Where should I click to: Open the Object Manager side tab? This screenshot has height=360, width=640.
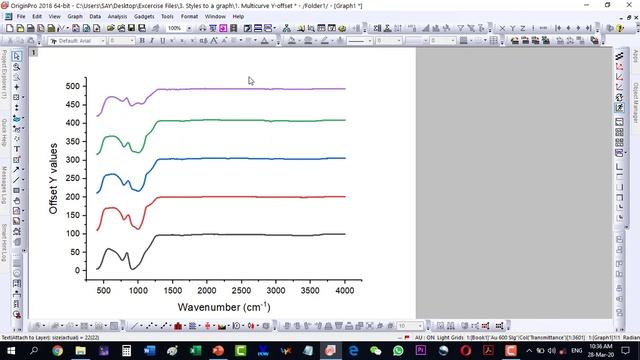tap(636, 102)
